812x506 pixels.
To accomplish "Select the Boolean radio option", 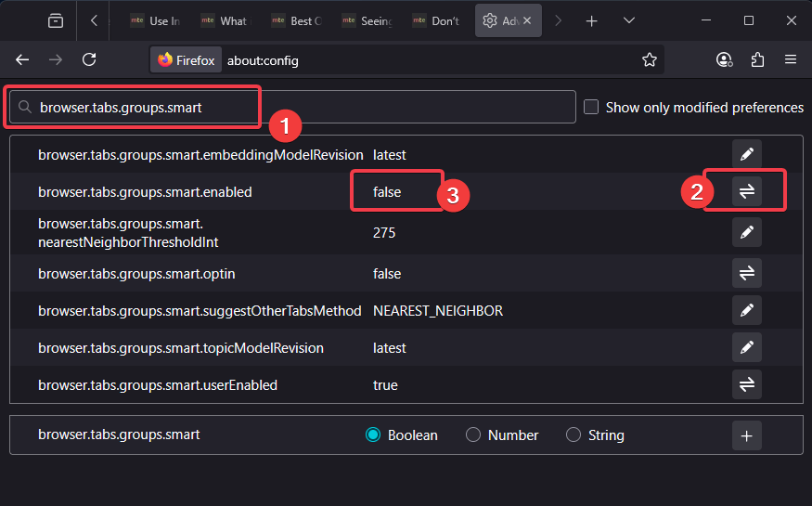I will tap(374, 435).
